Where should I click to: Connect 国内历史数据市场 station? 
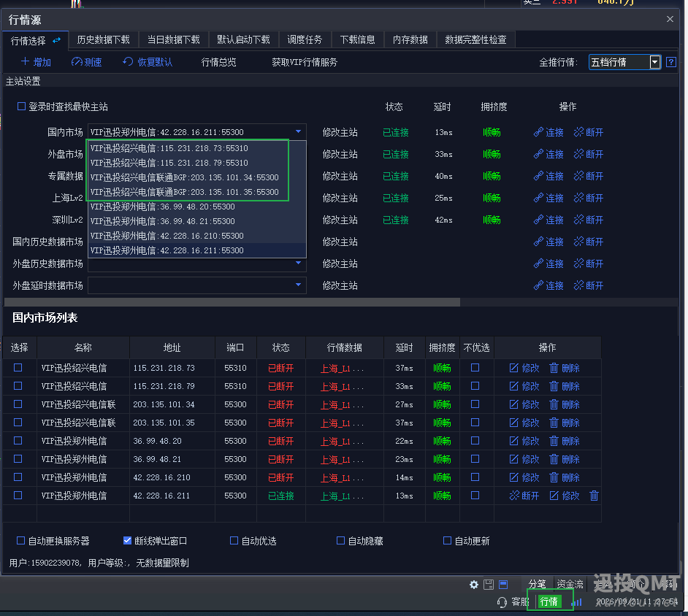[x=548, y=242]
